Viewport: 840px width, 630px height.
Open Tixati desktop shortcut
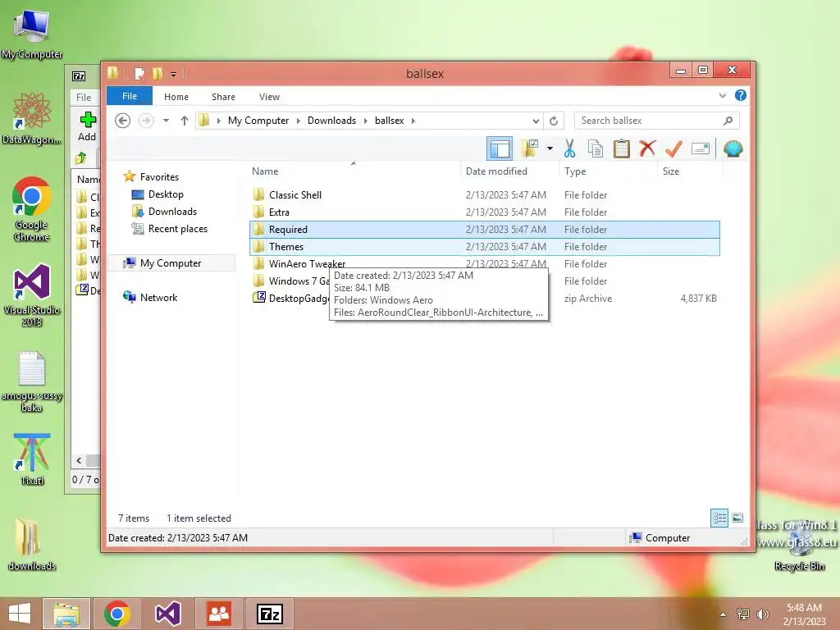click(x=32, y=459)
